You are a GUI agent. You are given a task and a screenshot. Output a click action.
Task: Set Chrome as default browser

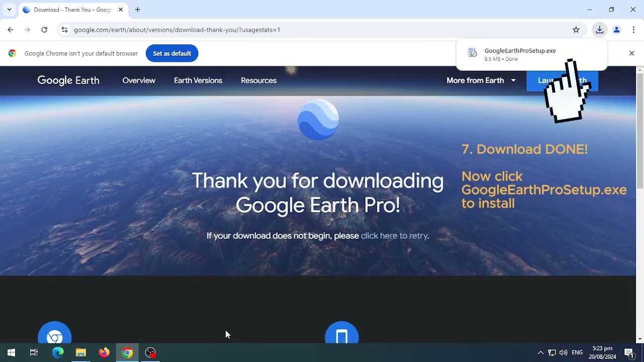click(172, 53)
